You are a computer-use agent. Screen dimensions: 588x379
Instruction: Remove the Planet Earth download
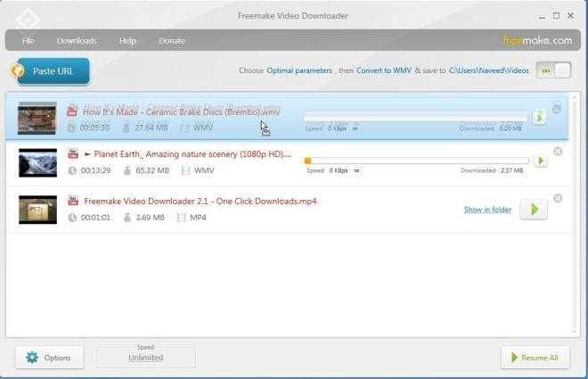click(558, 152)
